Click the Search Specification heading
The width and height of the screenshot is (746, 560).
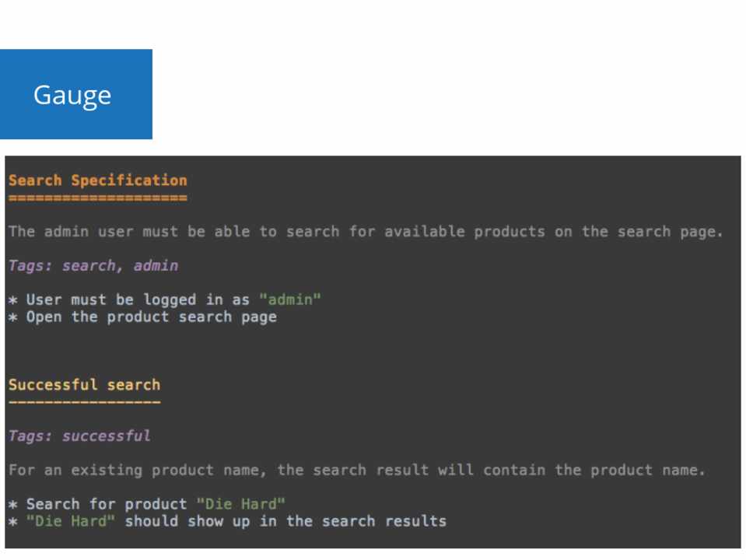coord(97,180)
